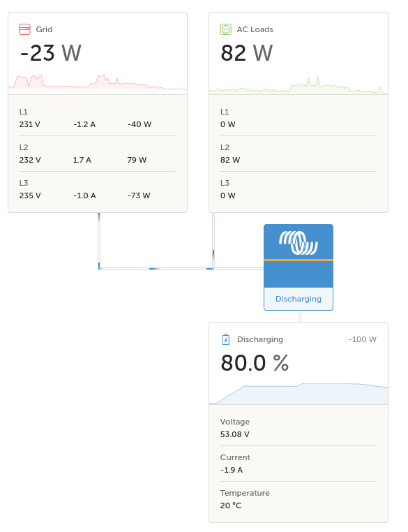Click the -100 W battery power reading

tap(363, 339)
